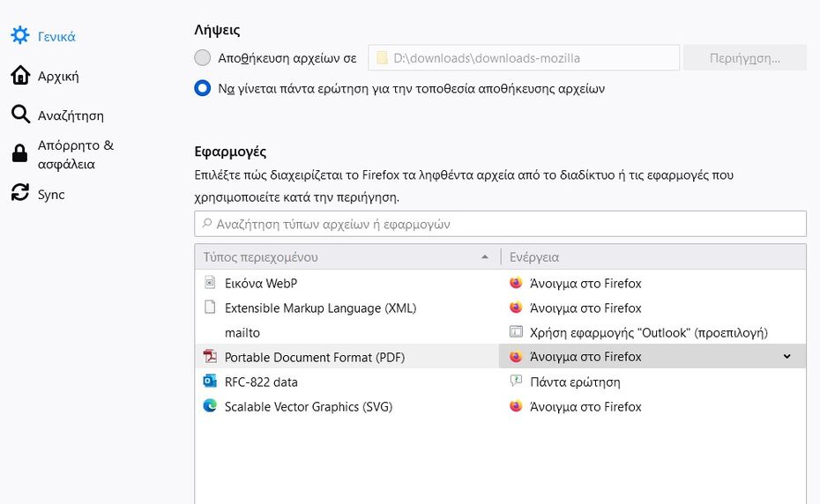The height and width of the screenshot is (504, 820).
Task: Select the always ask save location radio
Action: click(203, 88)
